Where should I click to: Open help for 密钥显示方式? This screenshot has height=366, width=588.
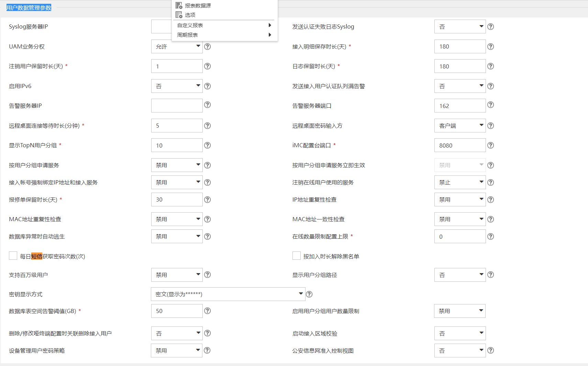click(309, 294)
